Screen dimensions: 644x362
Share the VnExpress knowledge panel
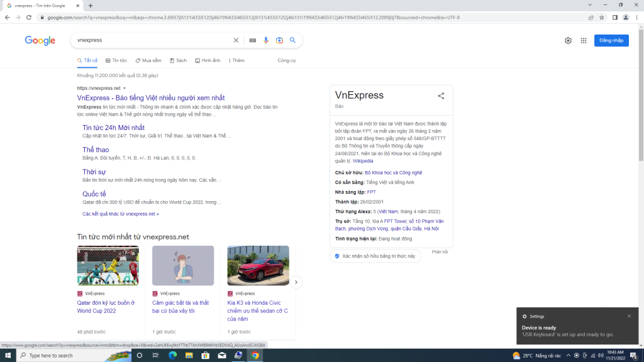coord(441,96)
